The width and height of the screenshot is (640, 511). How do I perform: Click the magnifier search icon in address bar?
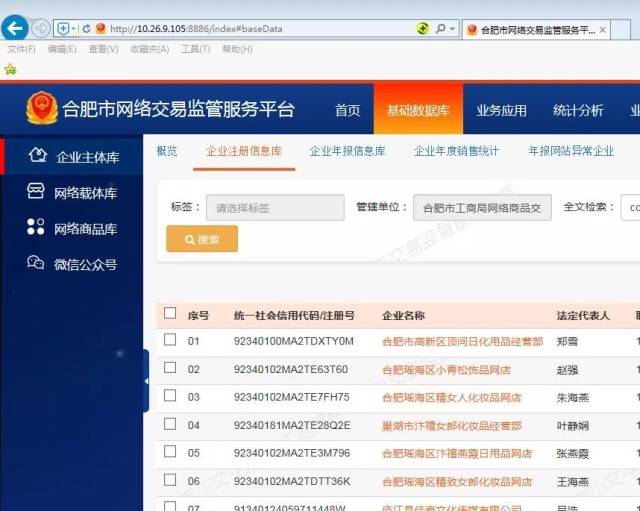coord(441,29)
